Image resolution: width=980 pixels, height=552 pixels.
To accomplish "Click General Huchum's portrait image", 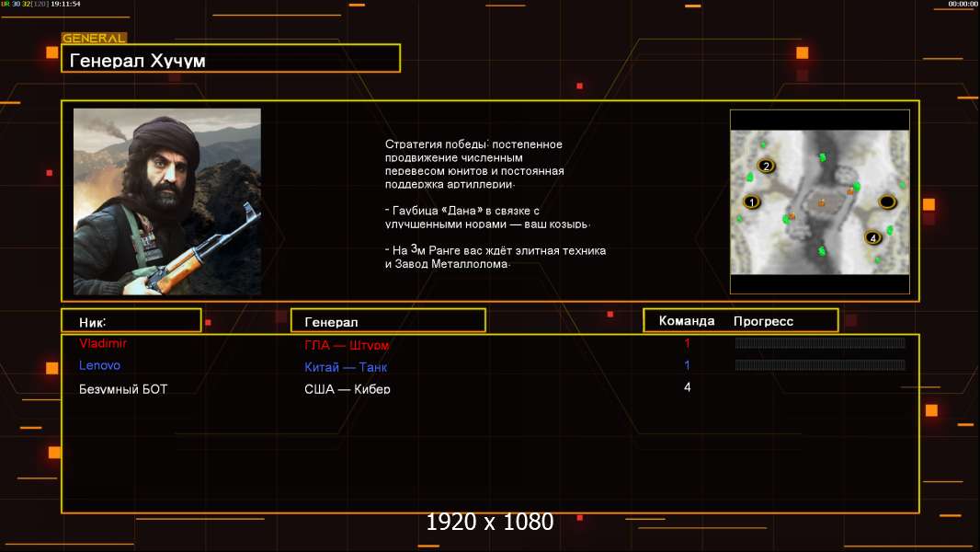I will point(167,201).
